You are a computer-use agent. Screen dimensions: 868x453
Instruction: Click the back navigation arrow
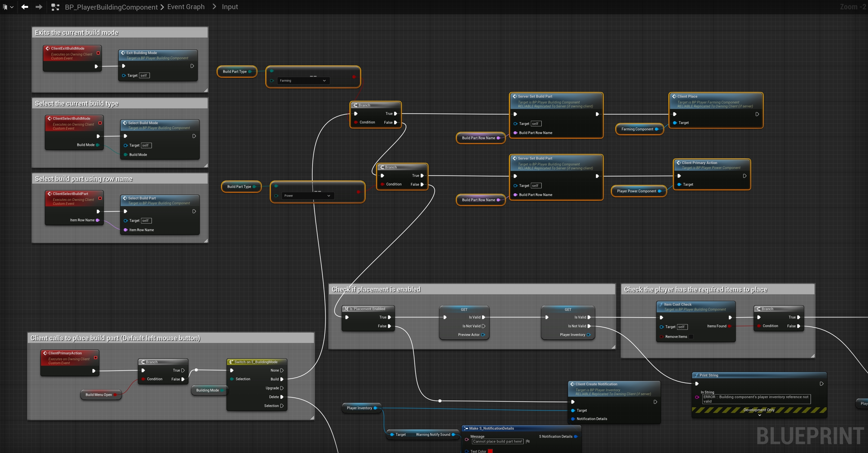coord(25,7)
